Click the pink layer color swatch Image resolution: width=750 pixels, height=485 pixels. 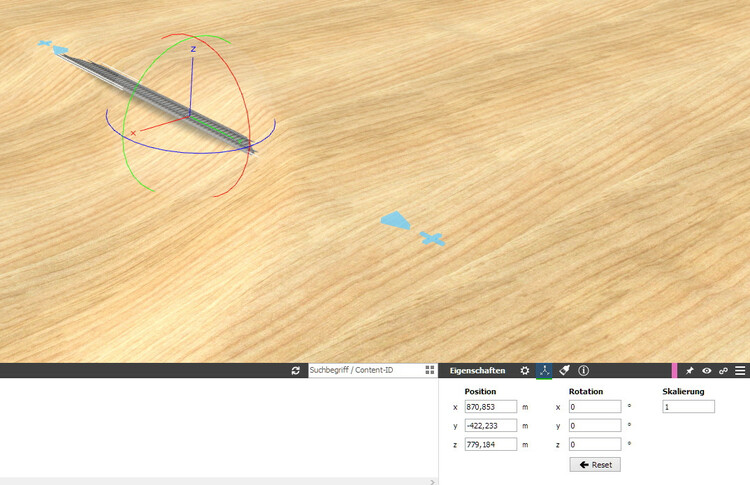tap(674, 371)
